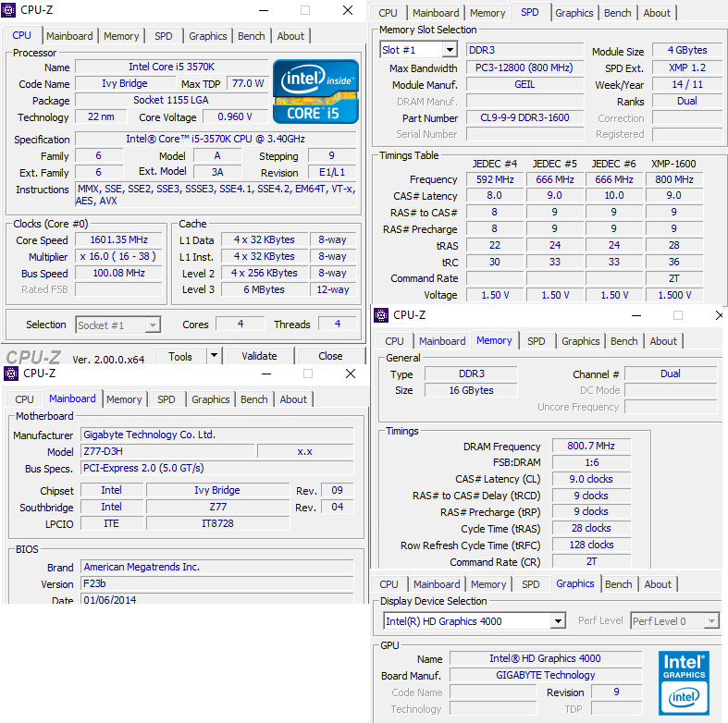Select the CPU tab in the Memory window
Image resolution: width=728 pixels, height=723 pixels.
[x=394, y=341]
